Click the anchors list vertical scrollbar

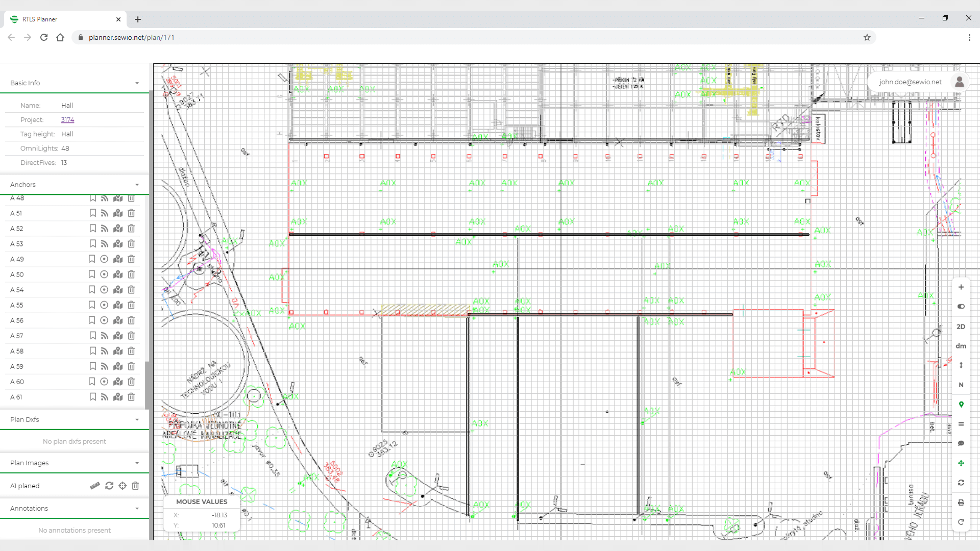coord(147,385)
